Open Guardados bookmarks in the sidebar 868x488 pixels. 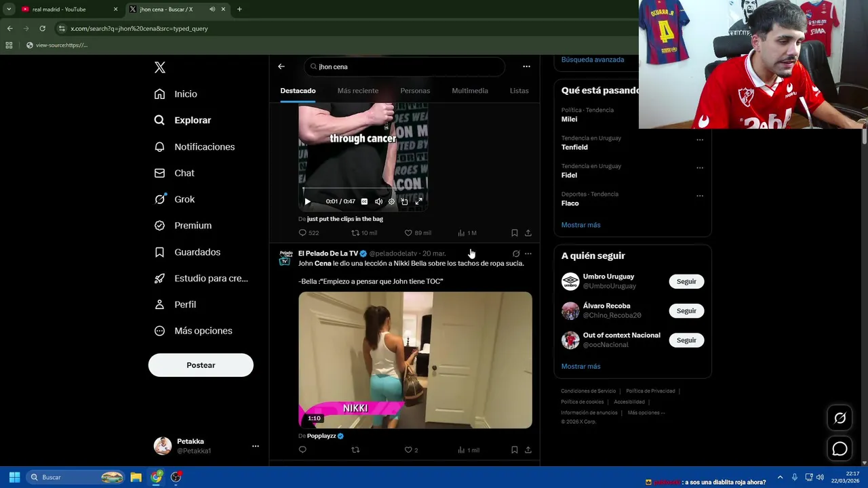[x=187, y=252]
